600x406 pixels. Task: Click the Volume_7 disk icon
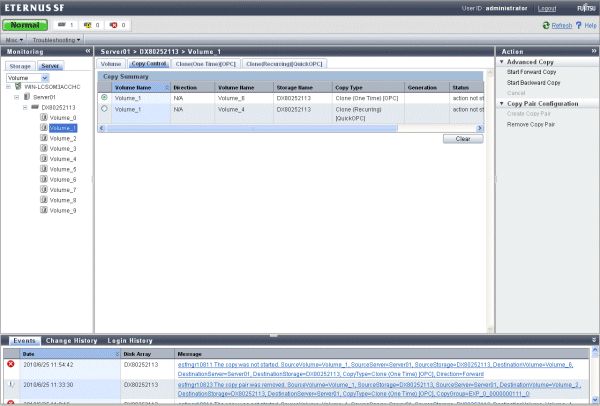pyautogui.click(x=44, y=190)
